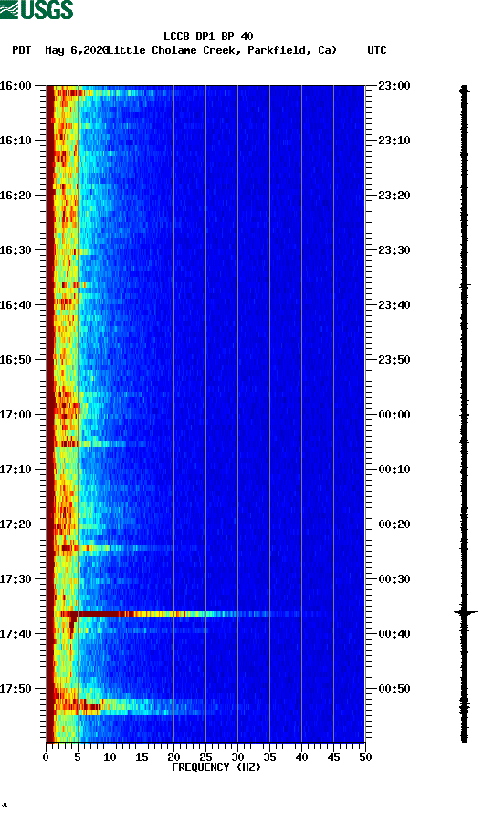Click the 25 Hz frequency tick label

click(205, 757)
